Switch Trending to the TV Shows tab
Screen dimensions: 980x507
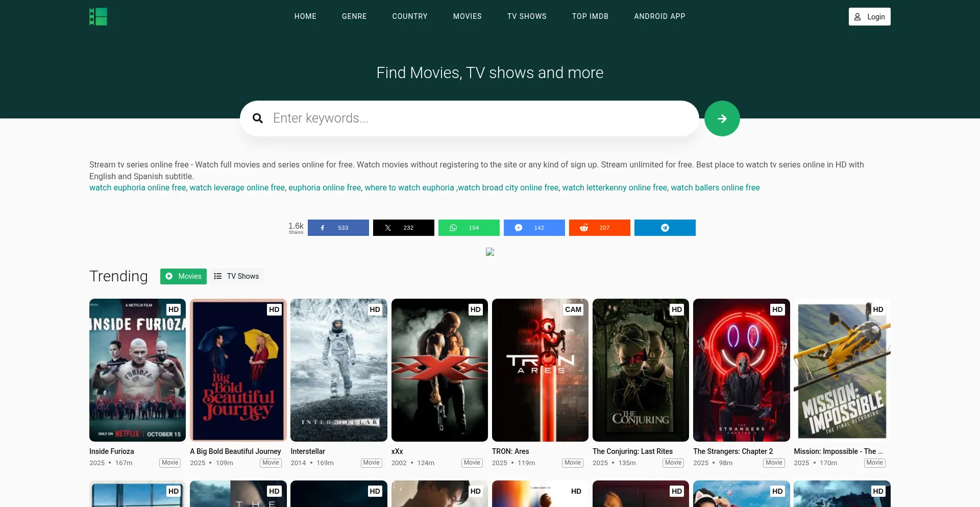(x=236, y=276)
